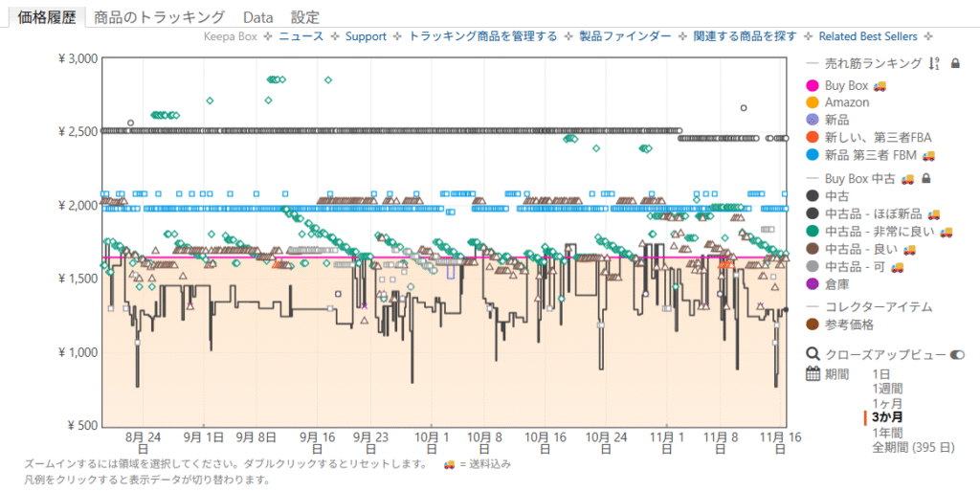Hide the 倉庫 series in legend
Viewport: 980px width, 492px height.
click(x=835, y=284)
